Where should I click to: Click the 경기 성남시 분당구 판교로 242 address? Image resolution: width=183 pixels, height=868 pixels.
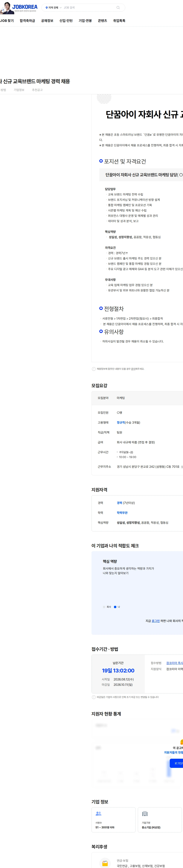pos(148,467)
